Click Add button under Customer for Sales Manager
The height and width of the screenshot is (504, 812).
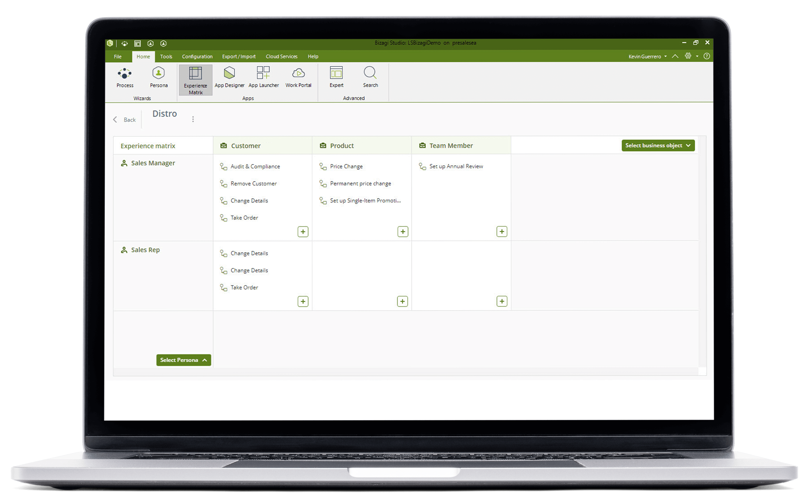click(303, 231)
